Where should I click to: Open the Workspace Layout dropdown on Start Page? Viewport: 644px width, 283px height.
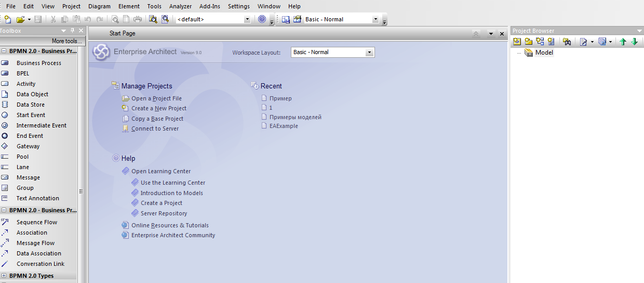click(x=369, y=52)
